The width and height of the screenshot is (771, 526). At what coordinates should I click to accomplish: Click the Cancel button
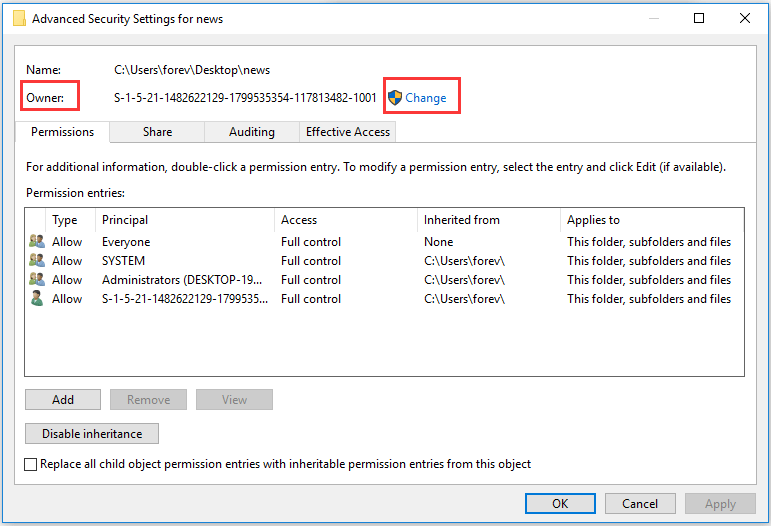click(x=640, y=503)
